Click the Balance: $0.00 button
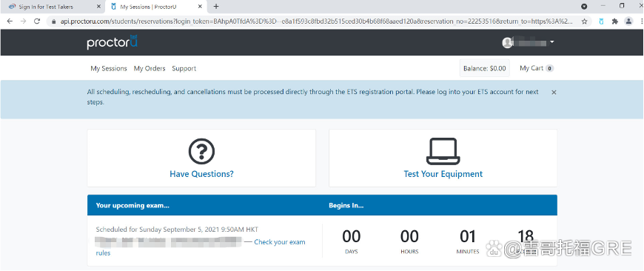The image size is (644, 271). click(x=485, y=69)
